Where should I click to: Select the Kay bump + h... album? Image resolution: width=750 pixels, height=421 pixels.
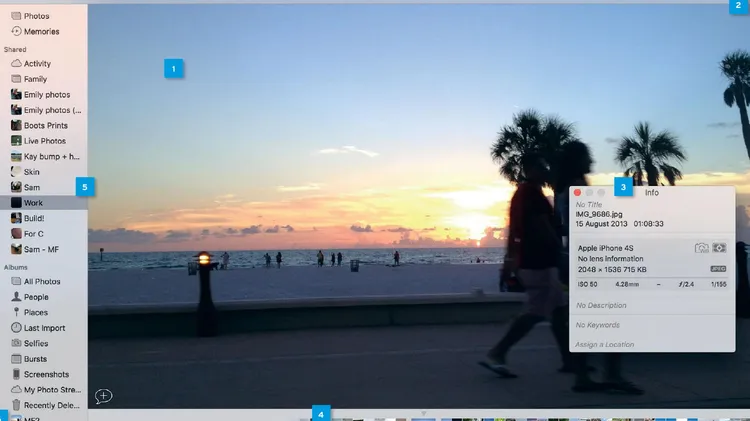click(x=52, y=156)
